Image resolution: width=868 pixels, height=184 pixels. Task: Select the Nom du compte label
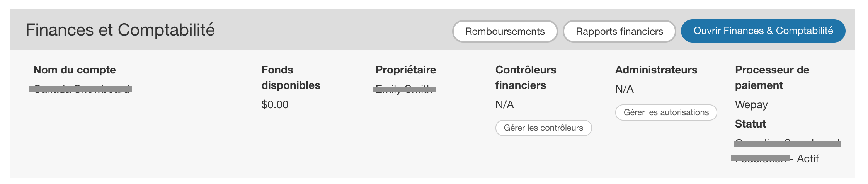click(x=75, y=70)
